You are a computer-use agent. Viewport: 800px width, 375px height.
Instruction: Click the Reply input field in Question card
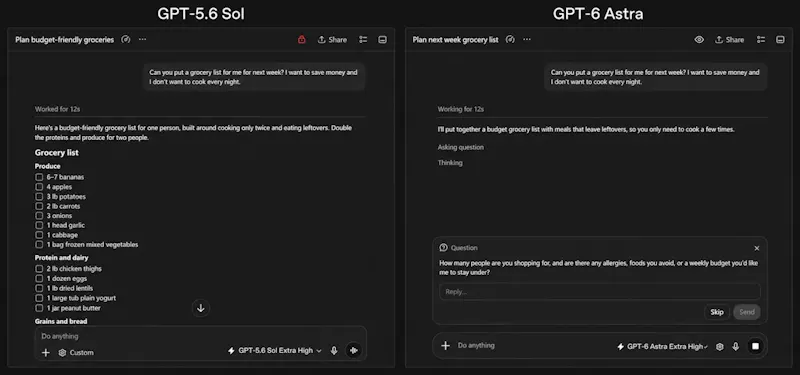pos(599,292)
